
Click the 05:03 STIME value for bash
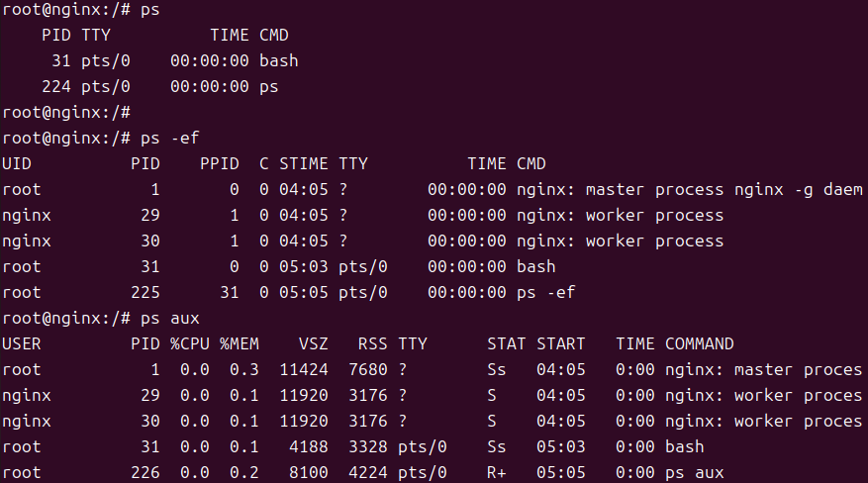tap(304, 266)
